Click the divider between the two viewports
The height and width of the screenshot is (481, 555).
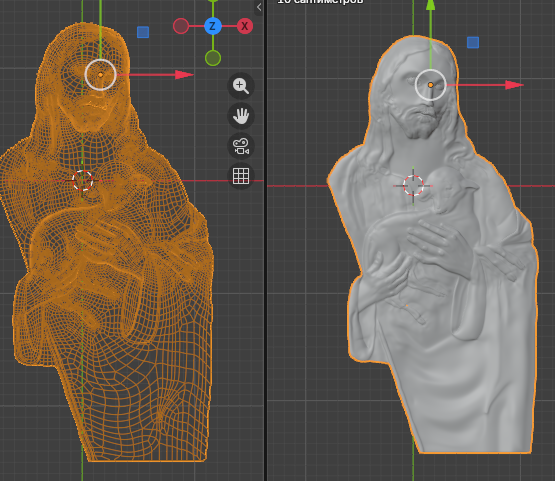pyautogui.click(x=265, y=241)
